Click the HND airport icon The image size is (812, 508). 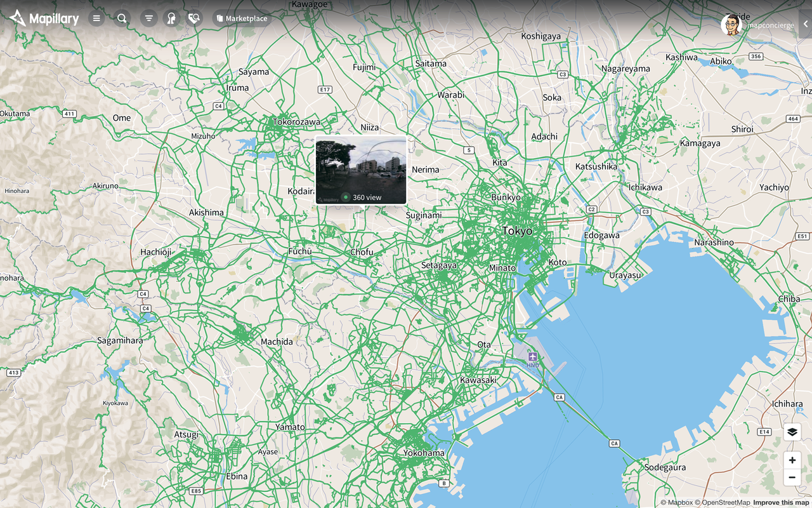pyautogui.click(x=532, y=357)
